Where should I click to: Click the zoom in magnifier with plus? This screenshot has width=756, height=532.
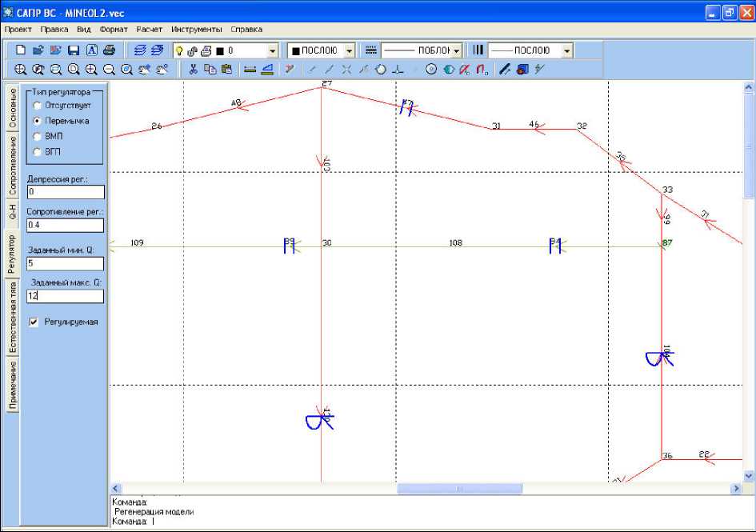coord(91,70)
